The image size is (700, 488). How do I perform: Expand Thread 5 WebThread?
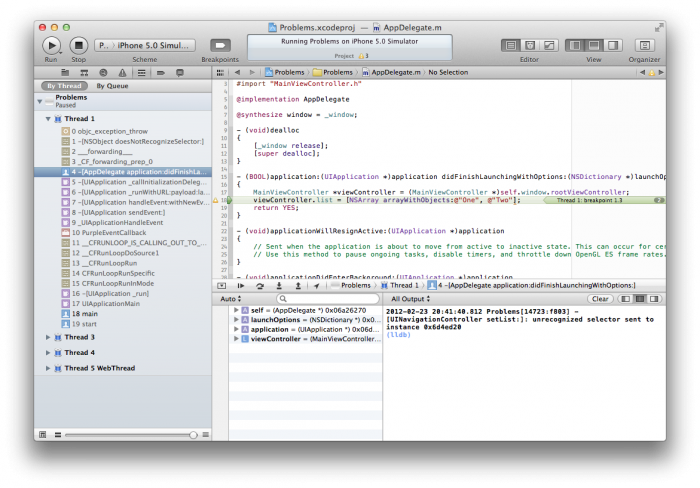48,368
